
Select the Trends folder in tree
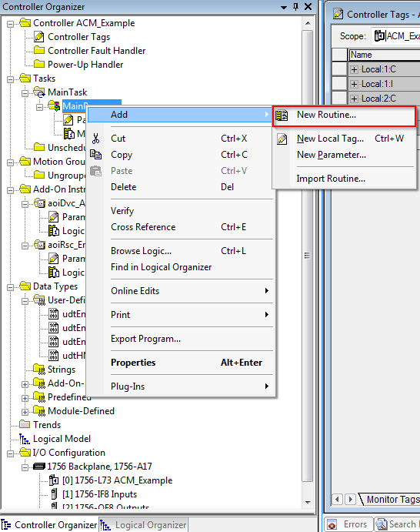point(47,425)
